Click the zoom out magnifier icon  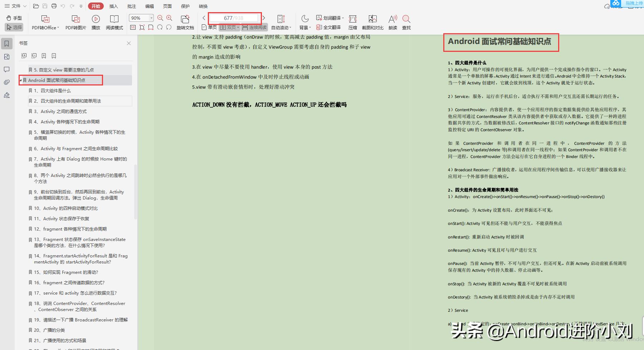coord(160,18)
